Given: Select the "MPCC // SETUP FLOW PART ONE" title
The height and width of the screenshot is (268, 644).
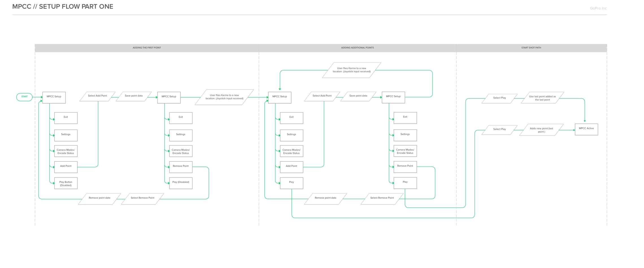Looking at the screenshot, I should pos(63,7).
